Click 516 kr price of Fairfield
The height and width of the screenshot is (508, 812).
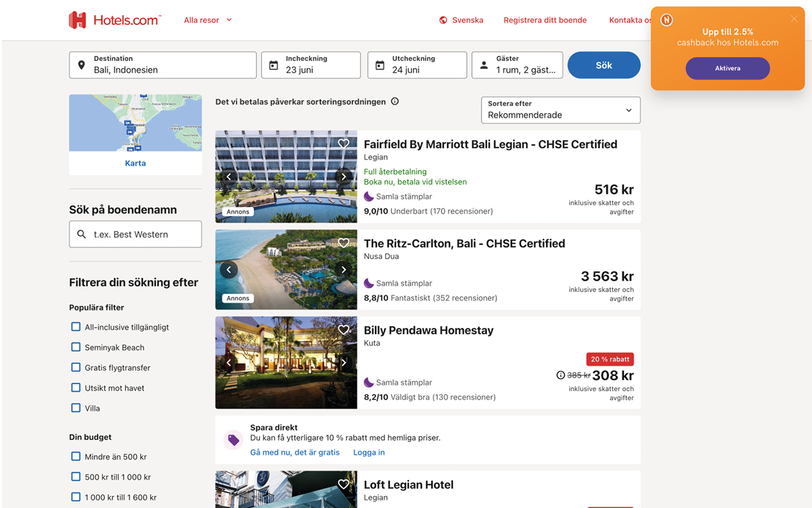[x=614, y=189]
